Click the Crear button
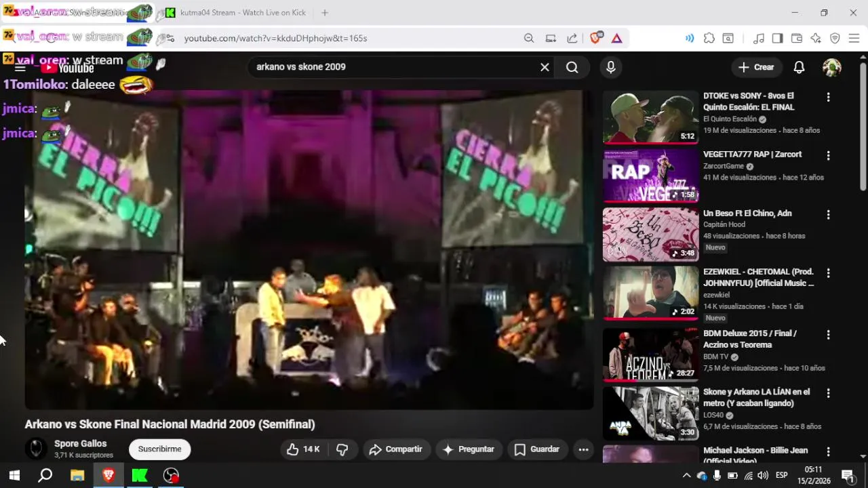The width and height of the screenshot is (868, 488). [x=756, y=67]
